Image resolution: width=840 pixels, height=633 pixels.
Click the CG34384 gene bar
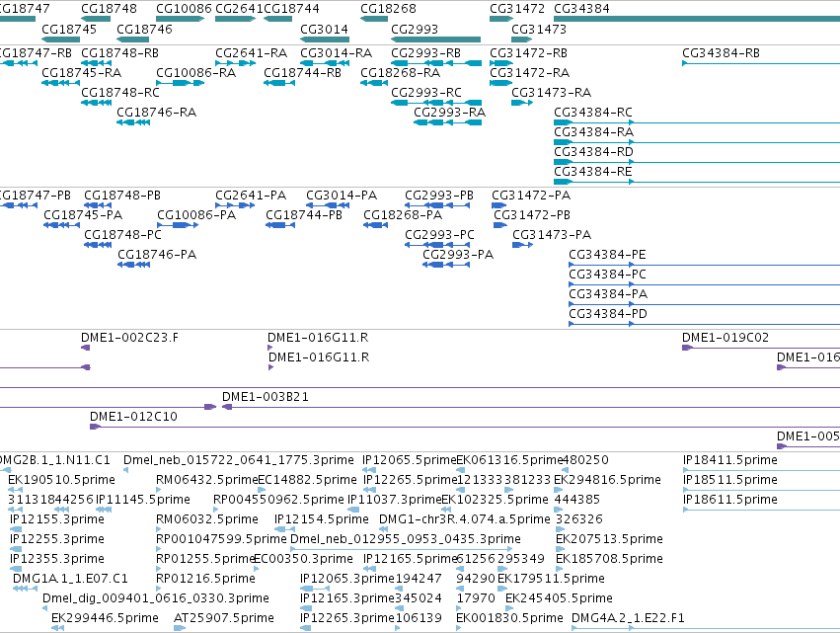(x=697, y=19)
